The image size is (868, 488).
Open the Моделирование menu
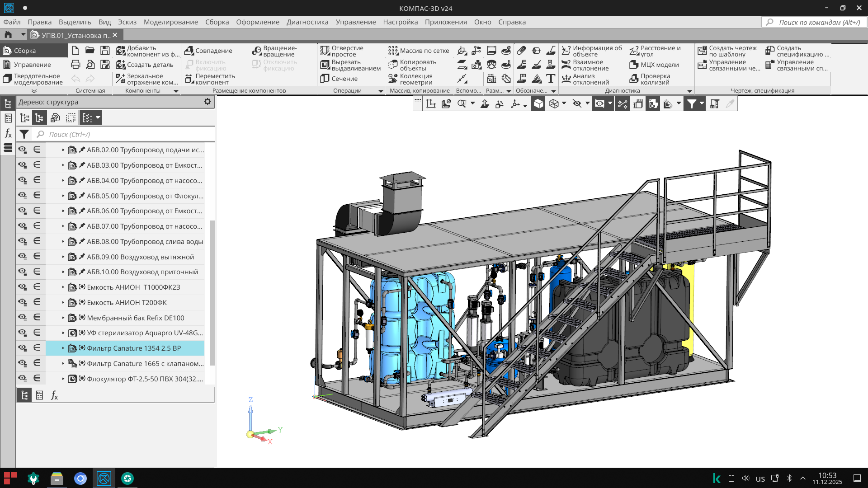coord(170,22)
